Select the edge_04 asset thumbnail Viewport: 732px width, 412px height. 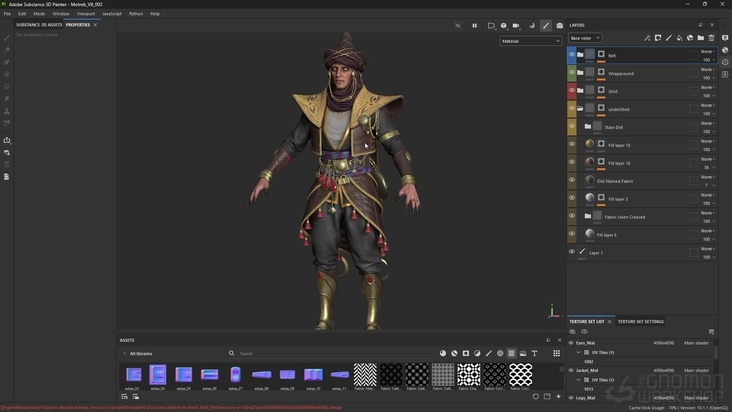158,375
